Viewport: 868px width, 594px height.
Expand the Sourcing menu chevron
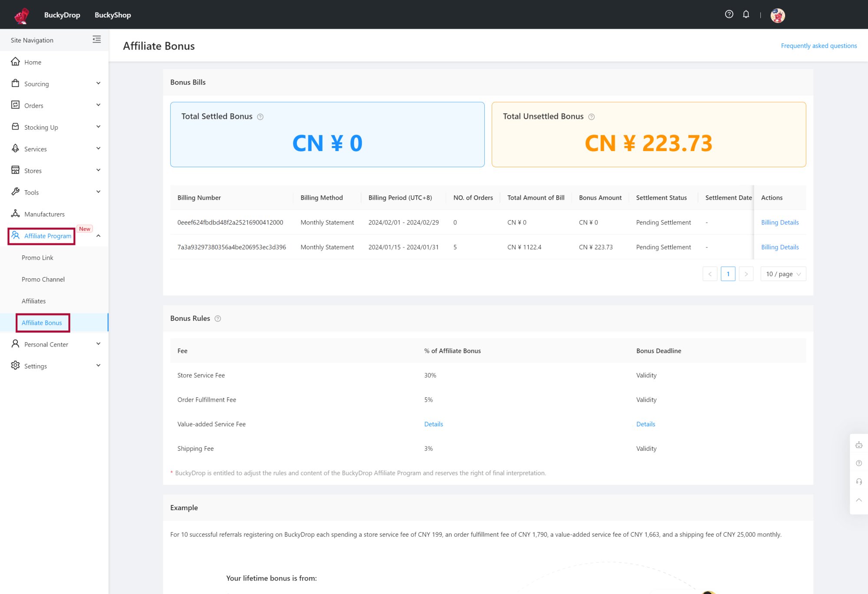[x=99, y=83]
